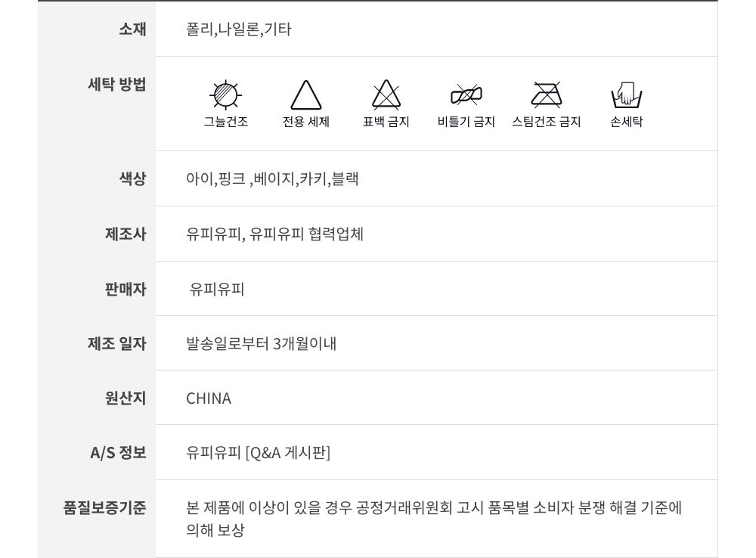Image resolution: width=756 pixels, height=558 pixels.
Task: Click the color list 아이,핑크,베이지,카키,블랙
Action: pos(272,179)
